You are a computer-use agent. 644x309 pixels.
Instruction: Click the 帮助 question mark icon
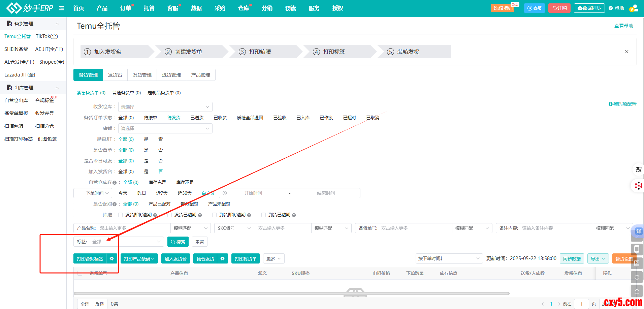point(611,8)
